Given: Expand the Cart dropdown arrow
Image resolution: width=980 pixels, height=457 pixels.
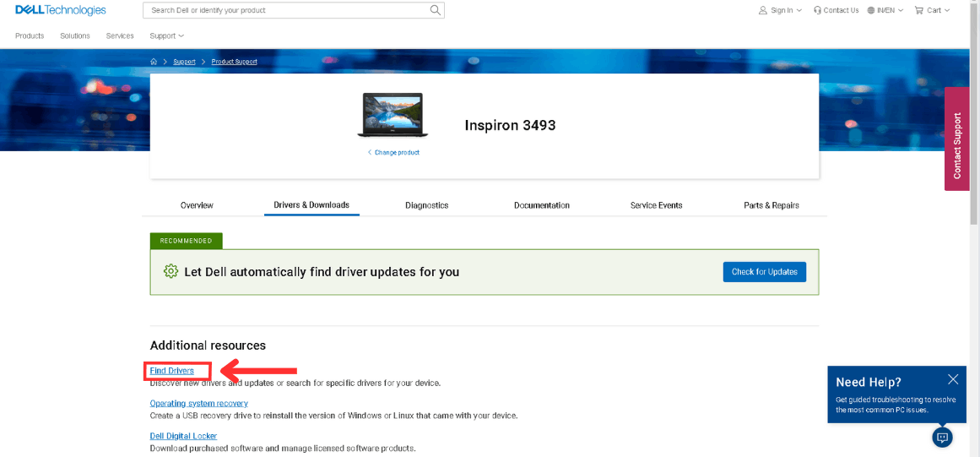Looking at the screenshot, I should pos(947,11).
